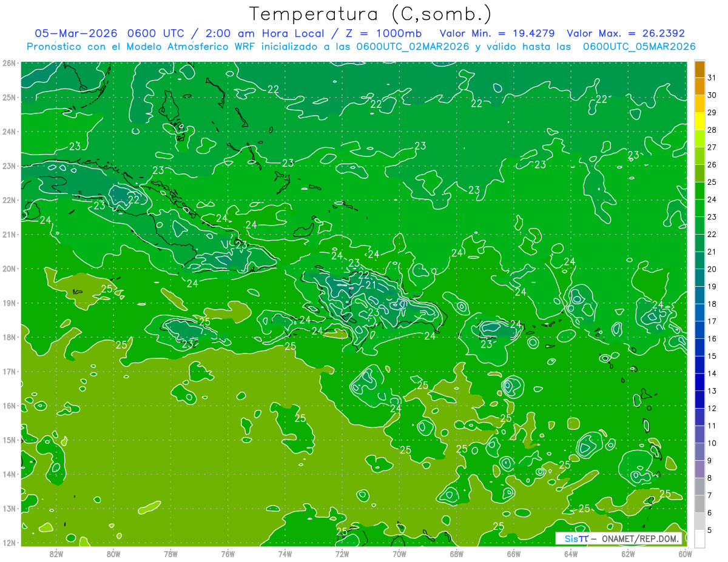Click colorbar tick label "15"

[712, 356]
